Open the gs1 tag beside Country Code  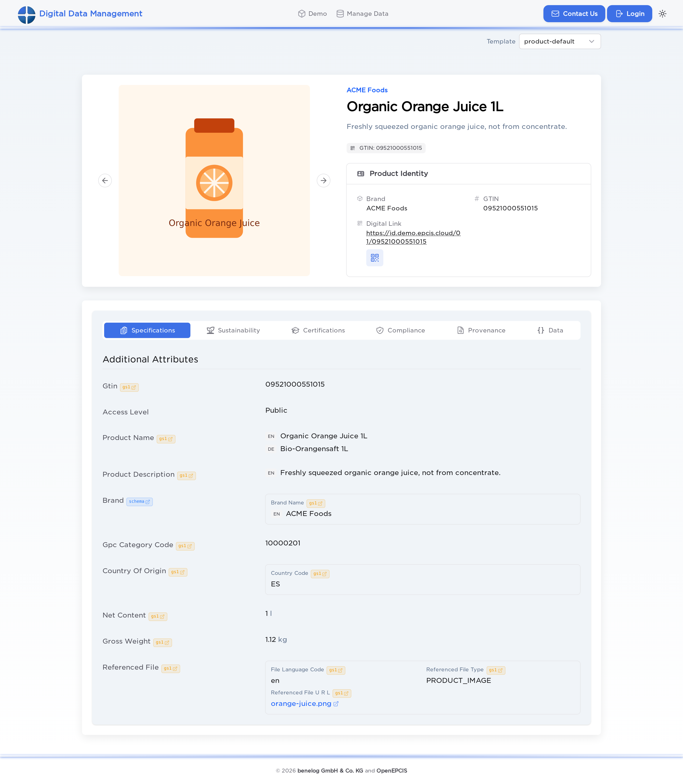(x=320, y=574)
